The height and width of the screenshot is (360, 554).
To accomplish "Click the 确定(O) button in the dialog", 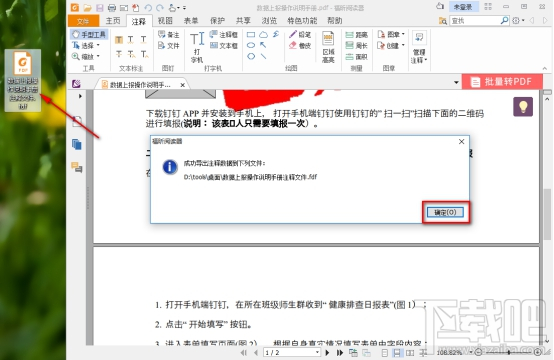I will click(x=445, y=212).
